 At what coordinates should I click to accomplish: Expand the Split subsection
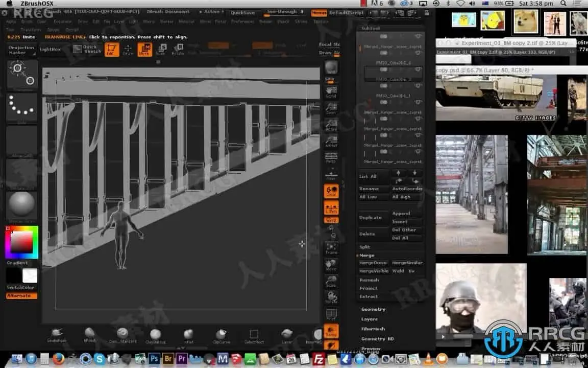(364, 247)
